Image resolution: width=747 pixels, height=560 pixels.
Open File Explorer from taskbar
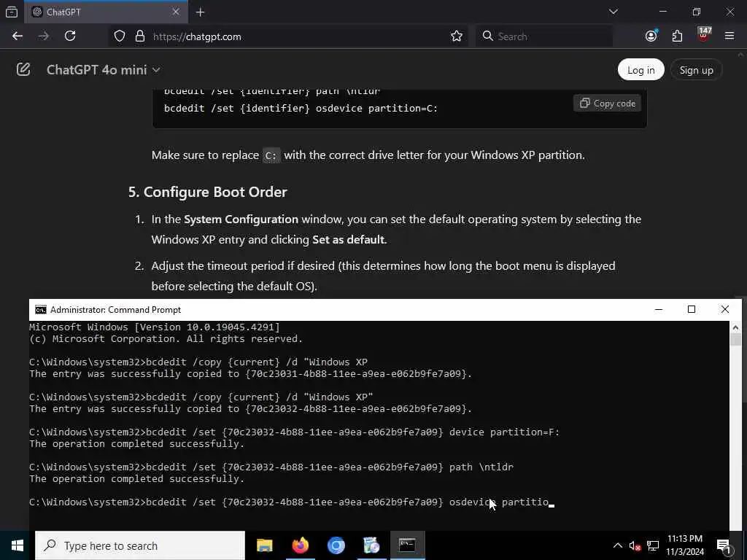(264, 545)
